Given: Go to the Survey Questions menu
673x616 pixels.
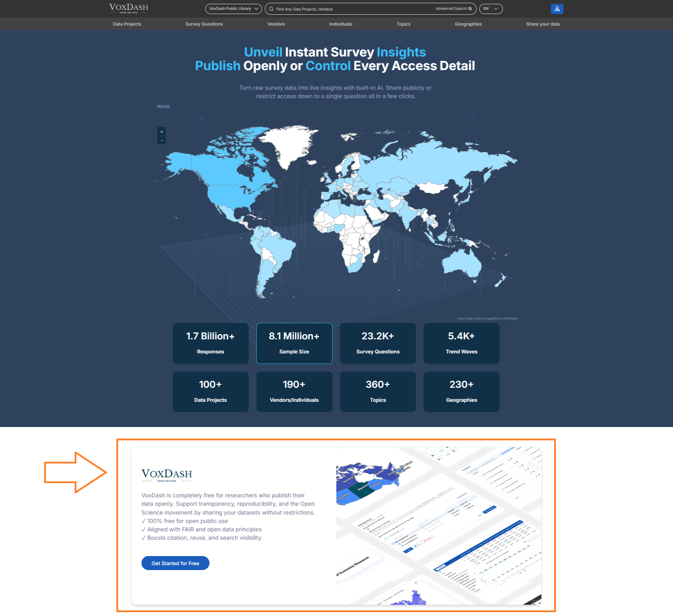Looking at the screenshot, I should pos(204,24).
